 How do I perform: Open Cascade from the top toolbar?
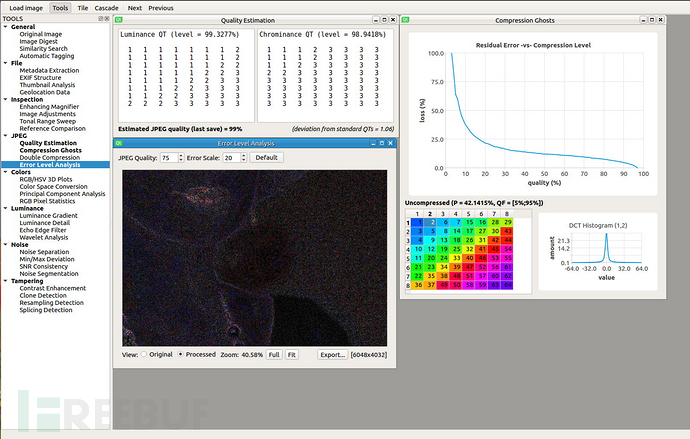106,8
